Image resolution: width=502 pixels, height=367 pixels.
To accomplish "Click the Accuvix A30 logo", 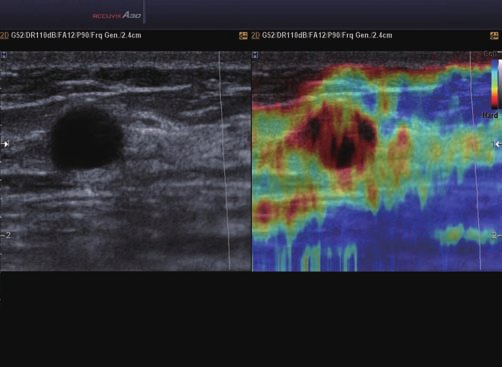I will (117, 15).
